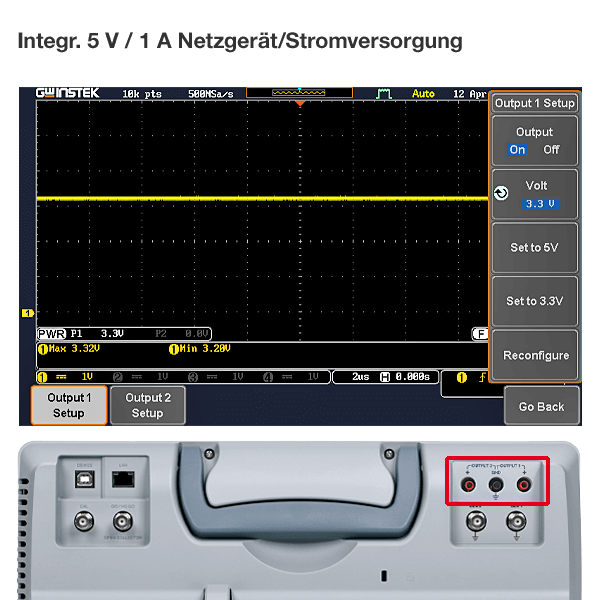Click the 10k pts record length text
Screen dimensions: 600x600
[x=142, y=94]
